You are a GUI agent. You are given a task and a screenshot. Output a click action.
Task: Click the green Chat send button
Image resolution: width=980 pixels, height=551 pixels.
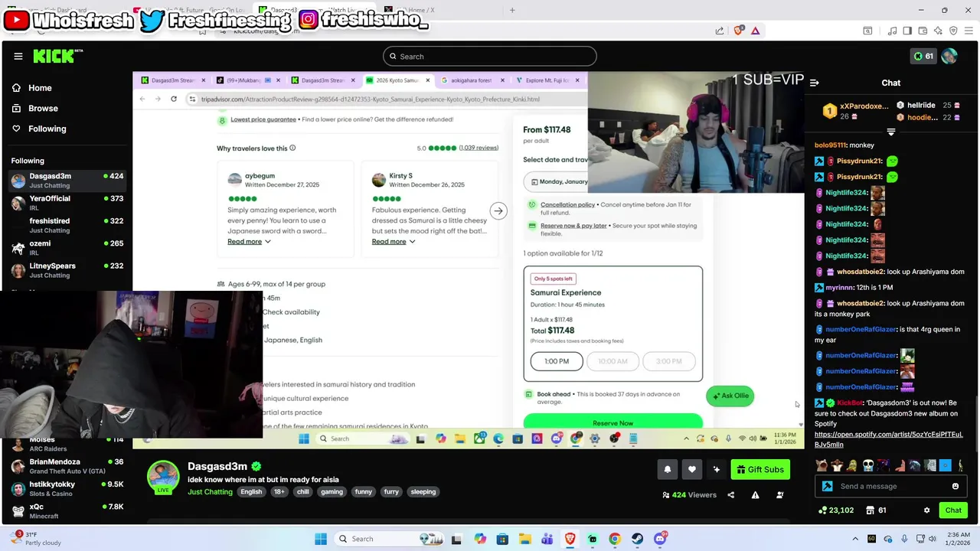coord(953,510)
